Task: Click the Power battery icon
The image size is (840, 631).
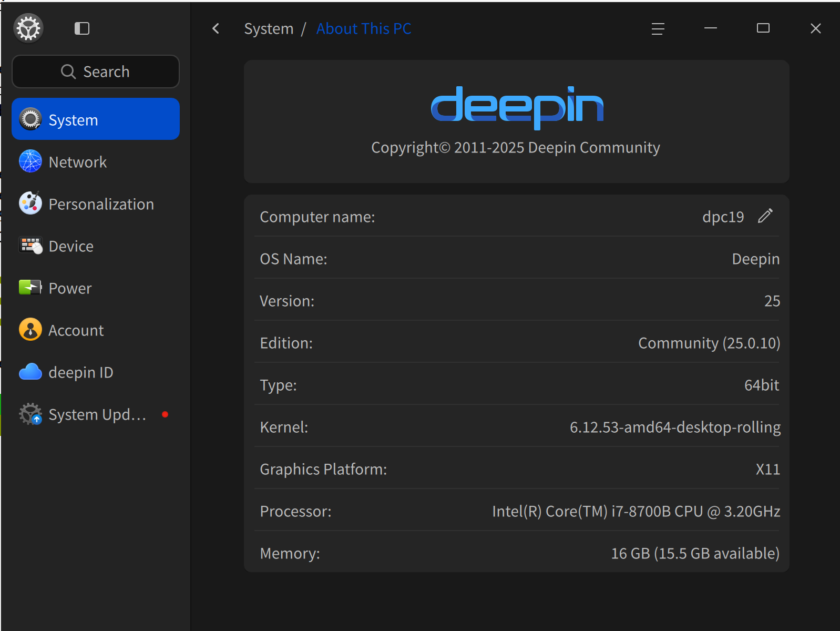Action: [30, 287]
